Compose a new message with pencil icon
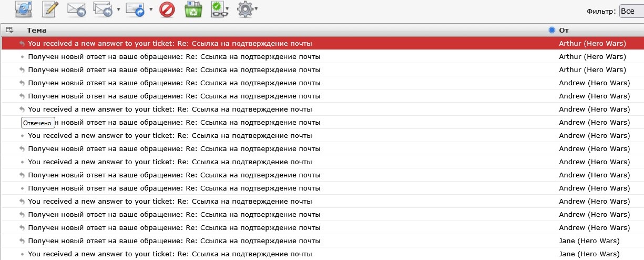 tap(50, 9)
